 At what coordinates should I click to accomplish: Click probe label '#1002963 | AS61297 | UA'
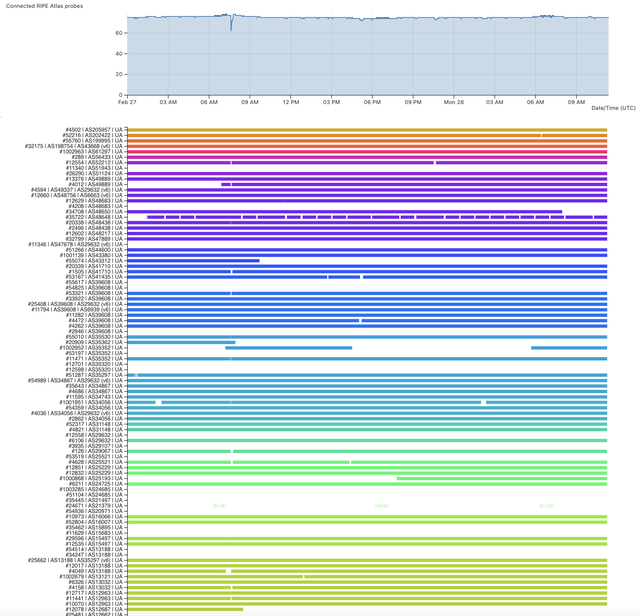(91, 151)
